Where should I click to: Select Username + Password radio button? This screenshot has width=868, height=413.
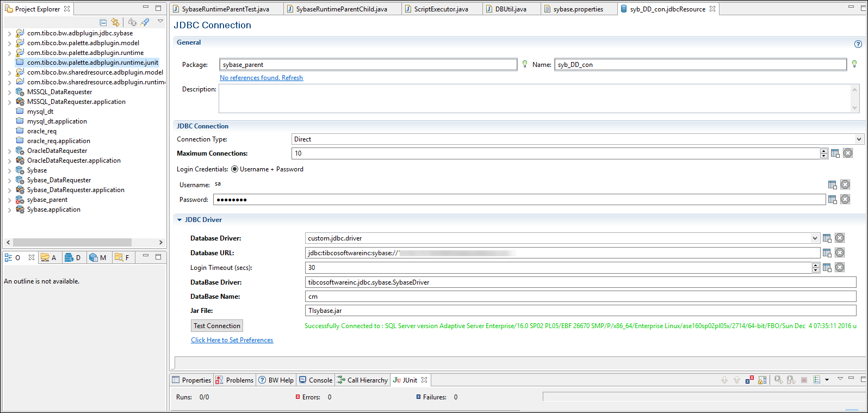[235, 169]
